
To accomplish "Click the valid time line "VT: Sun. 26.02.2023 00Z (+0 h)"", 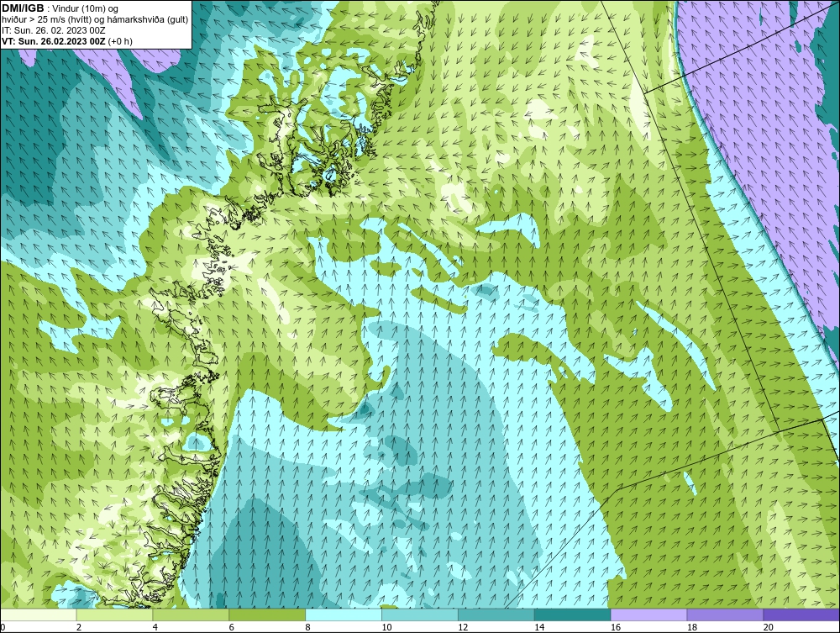I will point(67,41).
